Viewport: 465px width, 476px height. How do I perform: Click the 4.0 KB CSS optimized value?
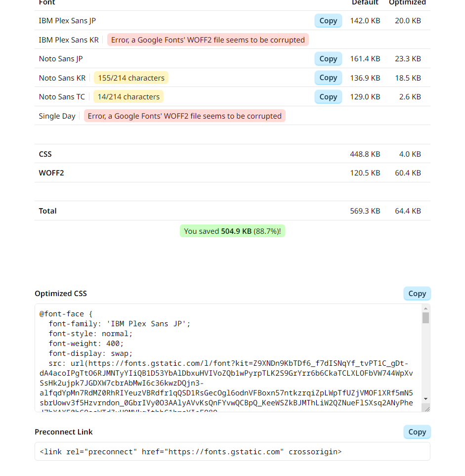pos(410,154)
